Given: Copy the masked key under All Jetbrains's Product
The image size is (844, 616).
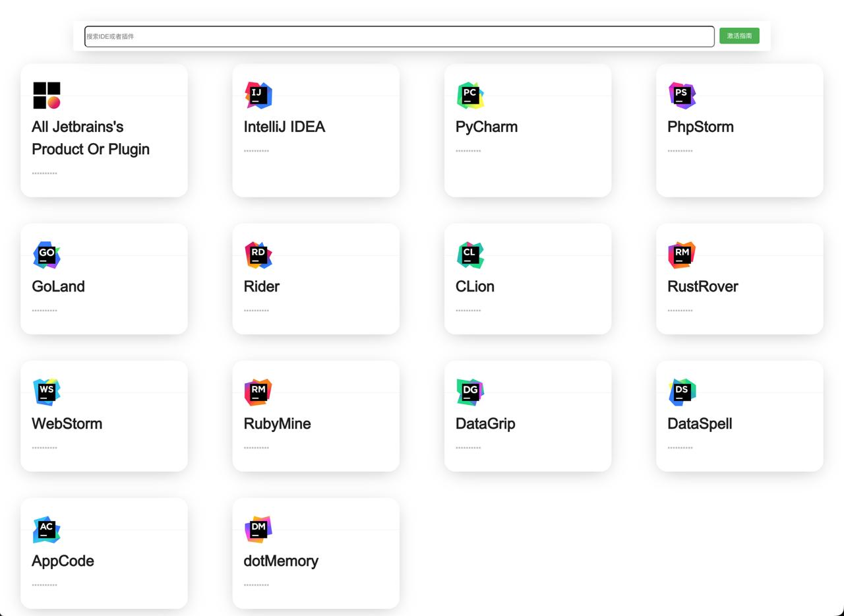Looking at the screenshot, I should click(44, 174).
